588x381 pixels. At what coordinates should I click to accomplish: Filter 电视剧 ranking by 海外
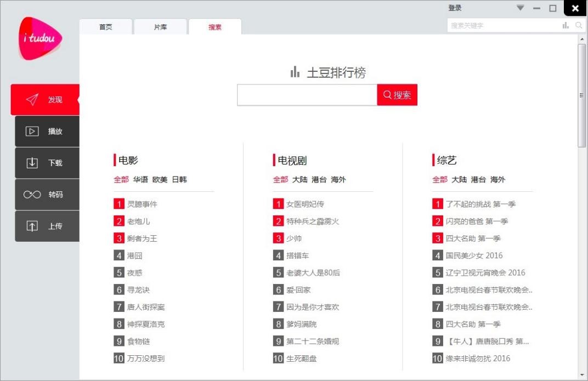[338, 179]
